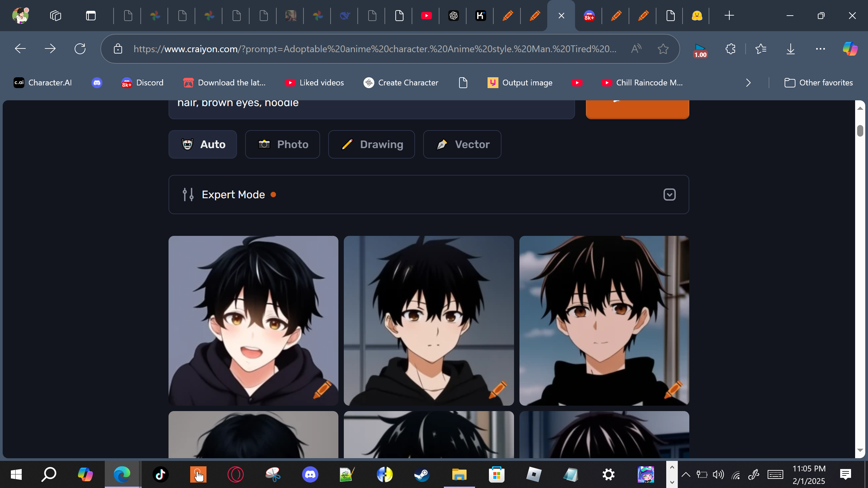Viewport: 868px width, 488px height.
Task: Click the pencil edit icon on second image
Action: tap(498, 389)
